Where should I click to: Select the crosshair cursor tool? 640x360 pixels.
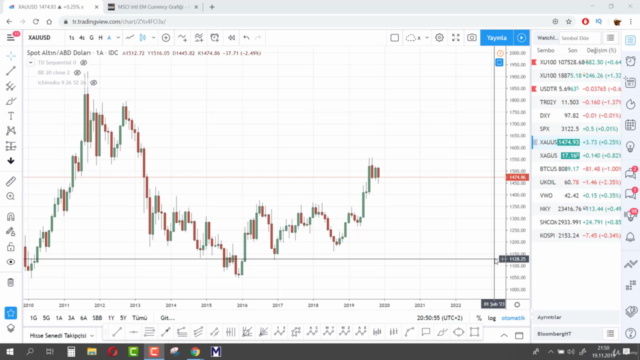click(x=11, y=56)
